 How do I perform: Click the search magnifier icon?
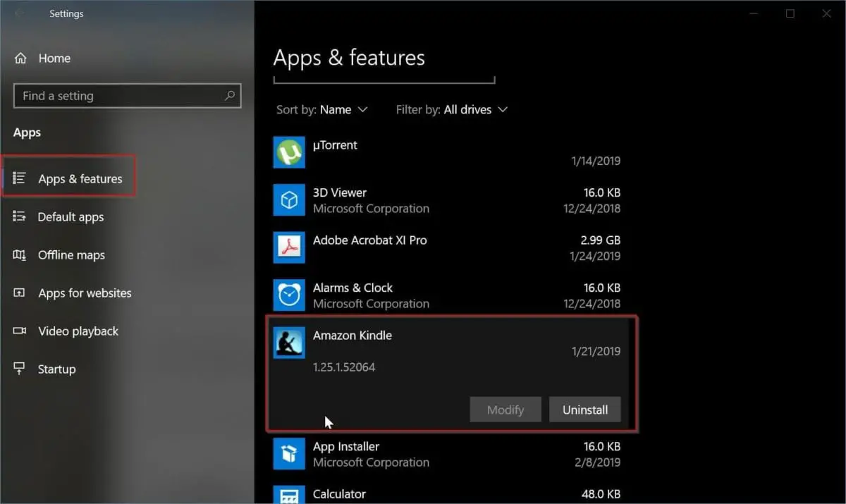[x=230, y=95]
